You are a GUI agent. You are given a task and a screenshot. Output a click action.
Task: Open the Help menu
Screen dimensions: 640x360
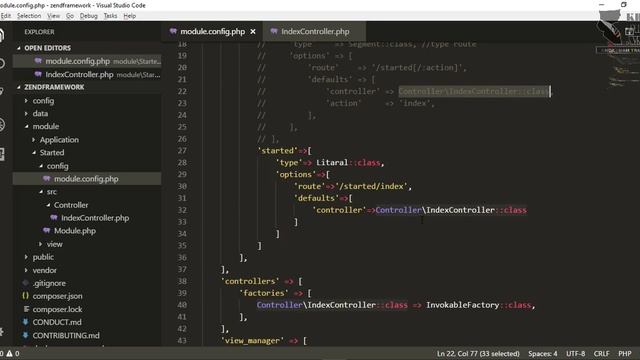130,16
